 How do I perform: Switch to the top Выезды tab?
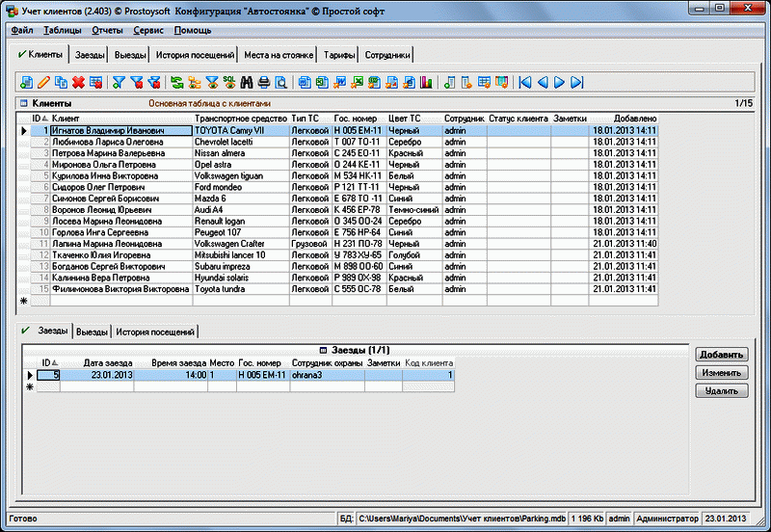click(130, 55)
